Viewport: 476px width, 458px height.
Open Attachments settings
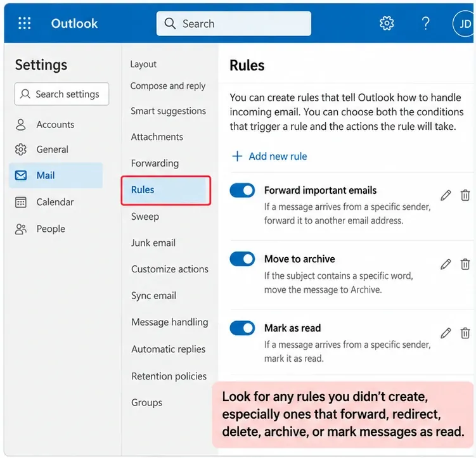click(x=157, y=137)
